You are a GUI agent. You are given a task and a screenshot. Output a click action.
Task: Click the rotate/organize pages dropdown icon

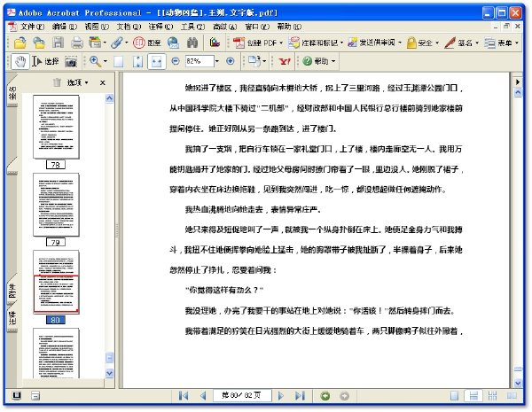[257, 61]
